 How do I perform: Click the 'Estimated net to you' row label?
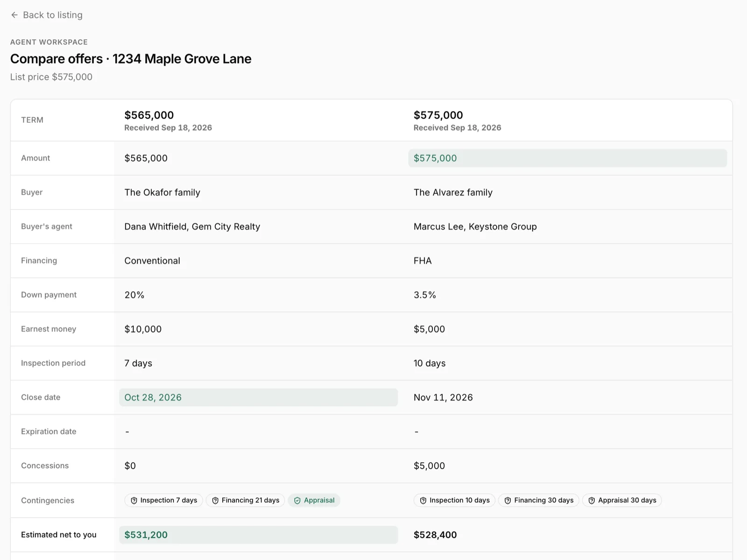click(59, 535)
